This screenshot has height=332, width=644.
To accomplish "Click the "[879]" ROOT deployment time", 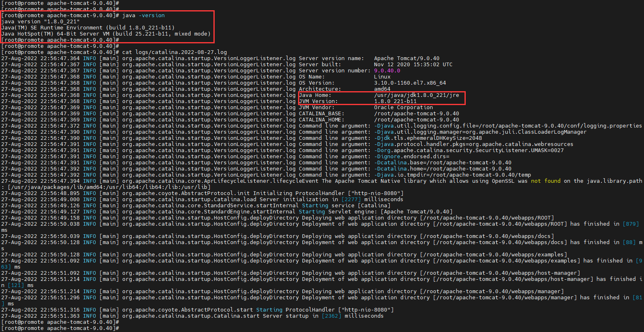I will (631, 224).
